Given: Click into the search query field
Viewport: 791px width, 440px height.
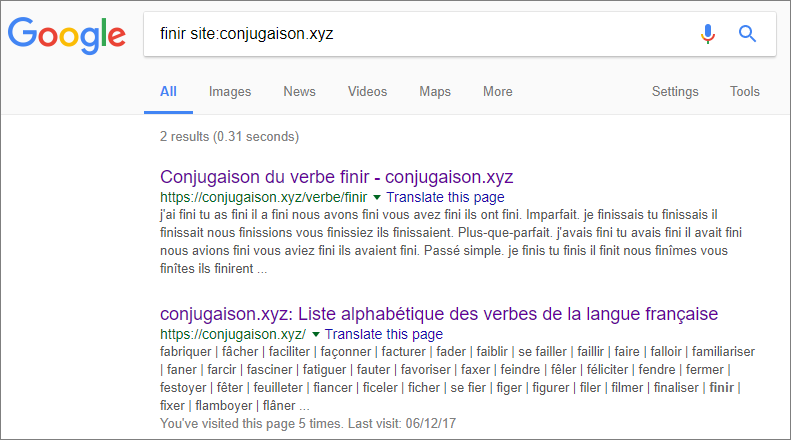Looking at the screenshot, I should [419, 34].
